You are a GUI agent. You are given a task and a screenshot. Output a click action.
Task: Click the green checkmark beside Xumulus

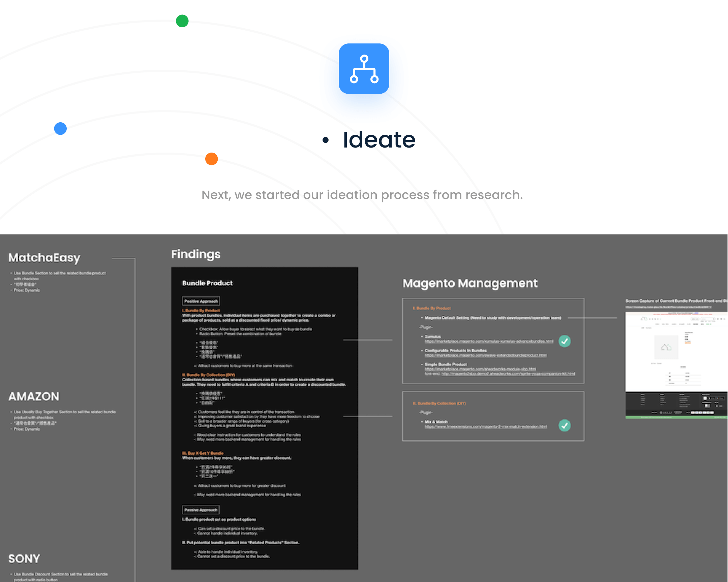point(564,341)
